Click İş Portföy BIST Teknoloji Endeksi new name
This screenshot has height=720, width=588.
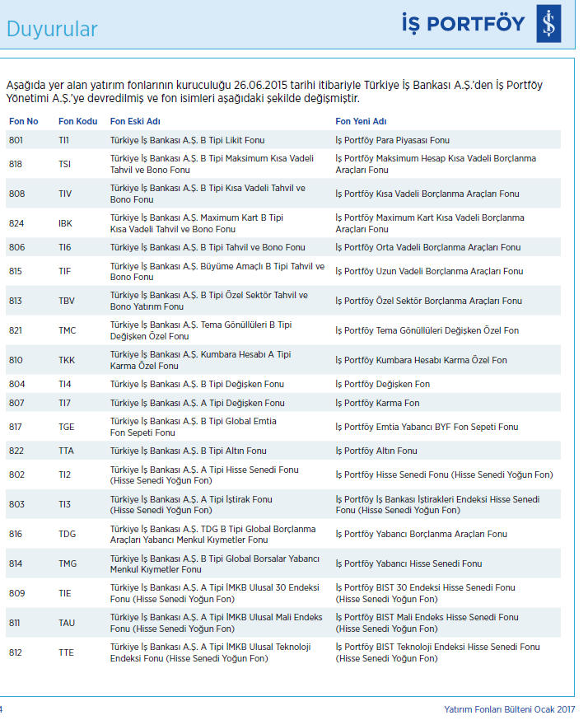pos(437,652)
